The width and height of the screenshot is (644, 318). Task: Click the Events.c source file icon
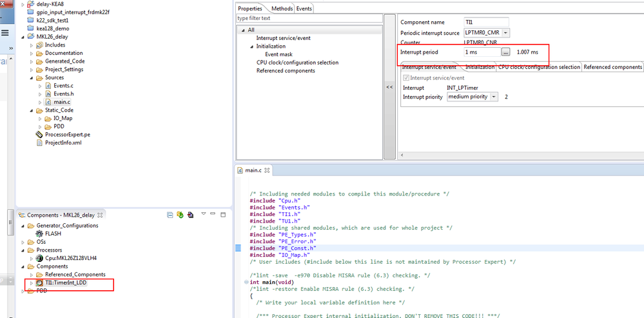click(x=48, y=86)
